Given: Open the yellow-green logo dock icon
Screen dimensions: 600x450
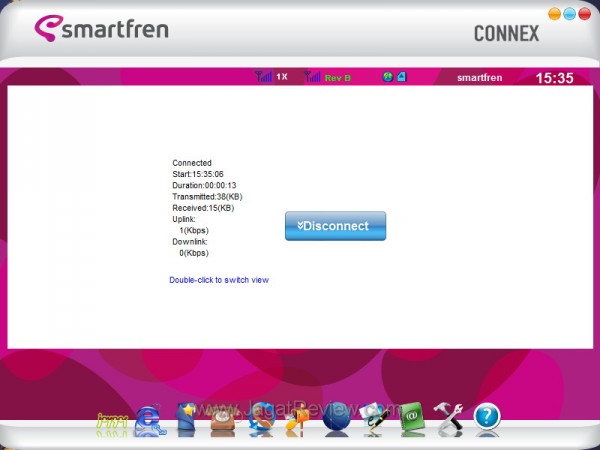Looking at the screenshot, I should click(x=112, y=421).
